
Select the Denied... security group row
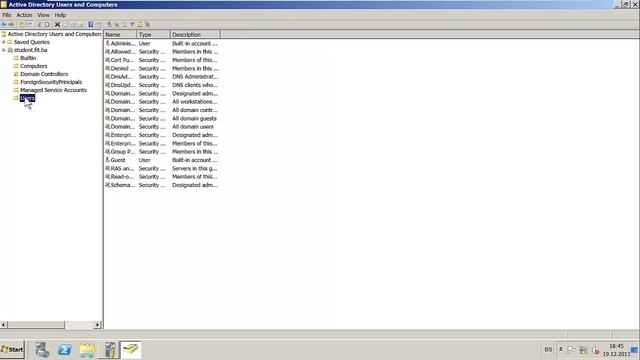click(162, 69)
